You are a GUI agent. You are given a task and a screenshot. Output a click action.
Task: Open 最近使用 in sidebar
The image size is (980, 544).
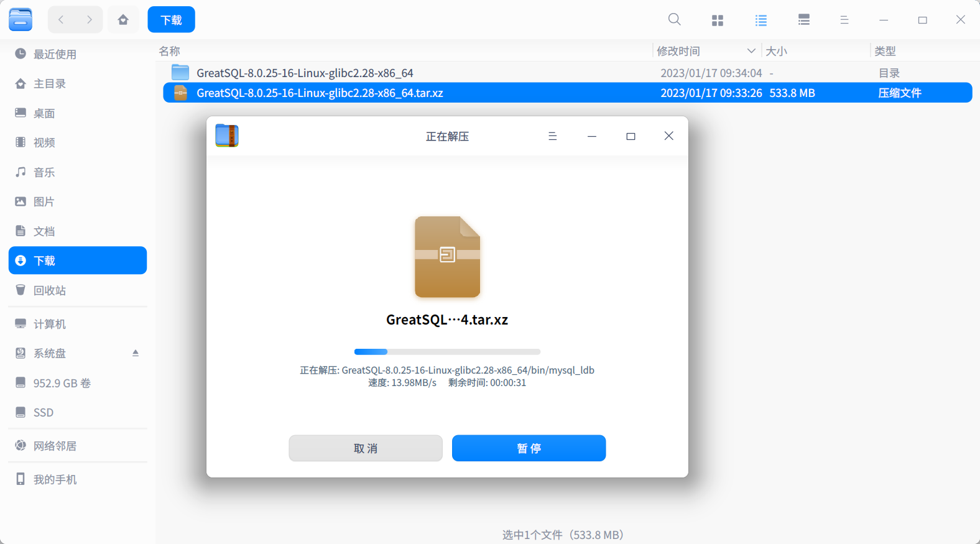78,54
